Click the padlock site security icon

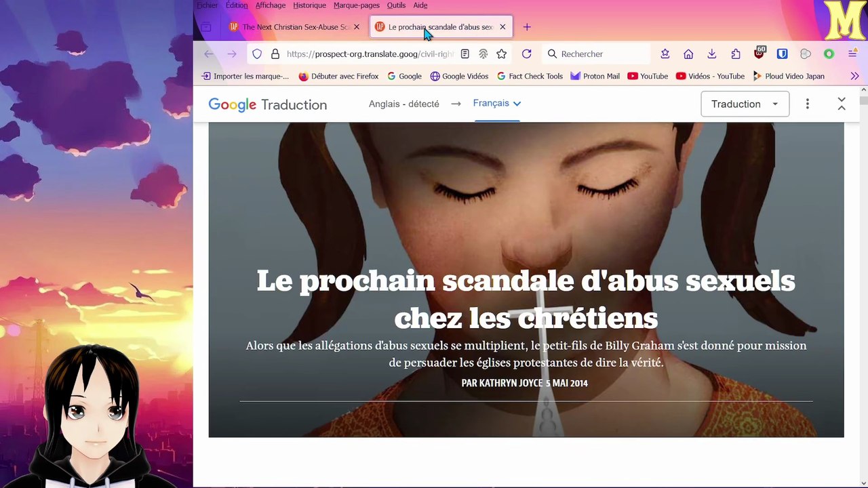275,54
